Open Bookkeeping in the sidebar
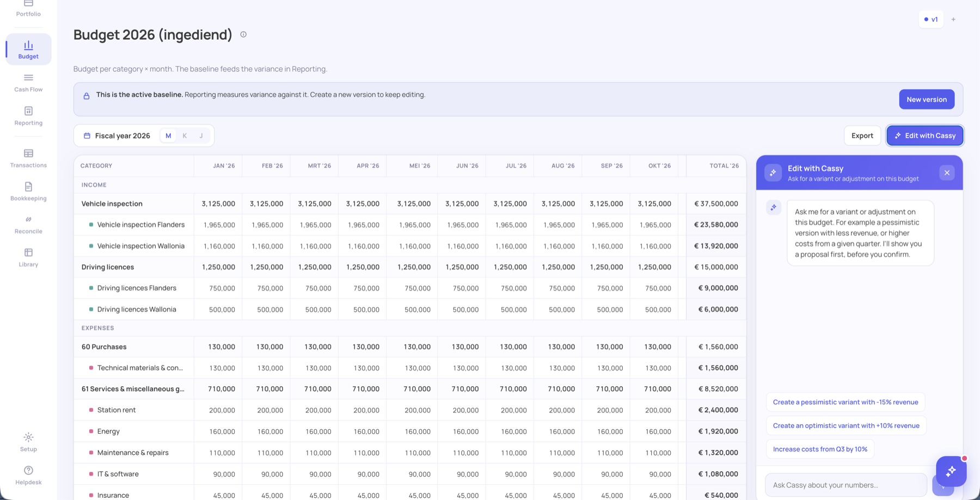Image resolution: width=980 pixels, height=500 pixels. pyautogui.click(x=28, y=192)
